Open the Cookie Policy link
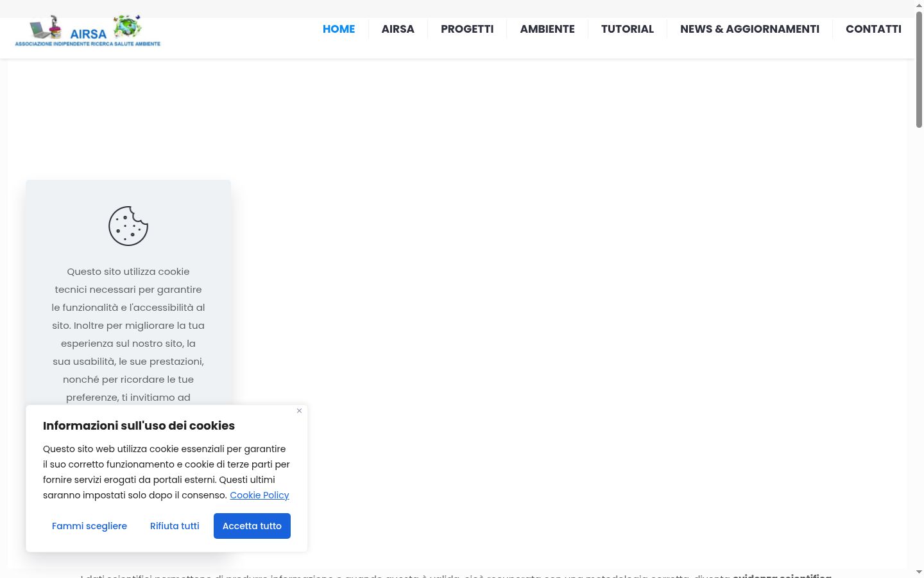 click(259, 495)
